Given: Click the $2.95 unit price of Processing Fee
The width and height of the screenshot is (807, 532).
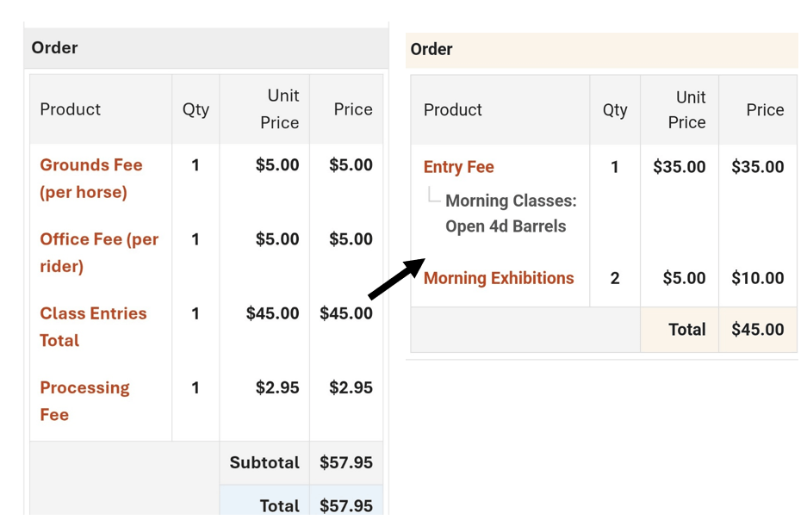Looking at the screenshot, I should tap(277, 387).
